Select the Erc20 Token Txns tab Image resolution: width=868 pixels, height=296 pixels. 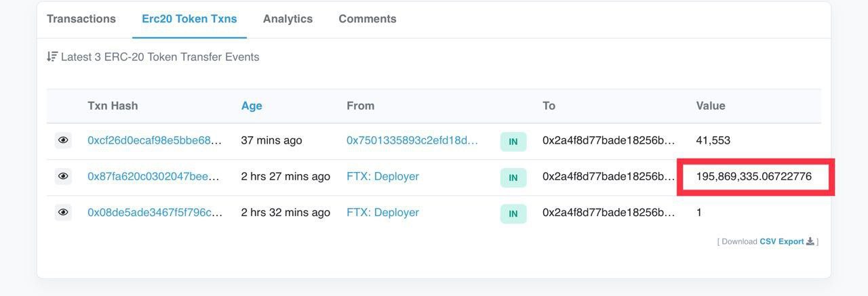(189, 19)
